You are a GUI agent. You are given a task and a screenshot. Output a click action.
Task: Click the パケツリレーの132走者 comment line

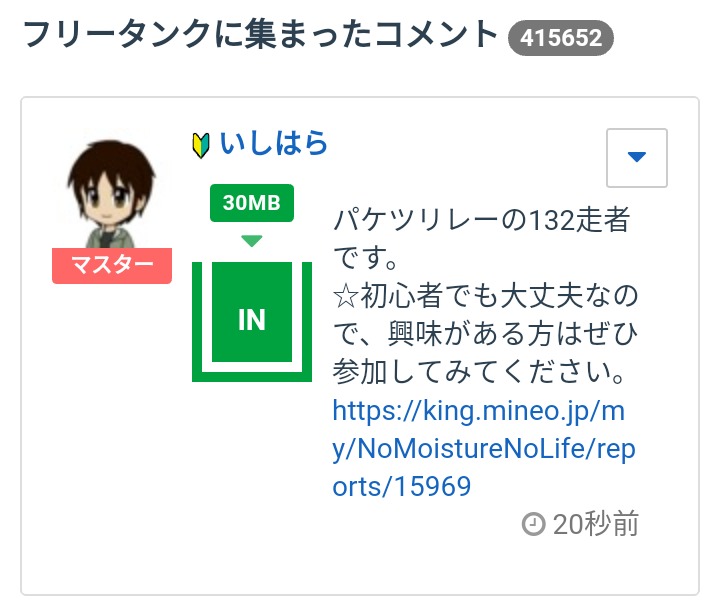tap(481, 220)
